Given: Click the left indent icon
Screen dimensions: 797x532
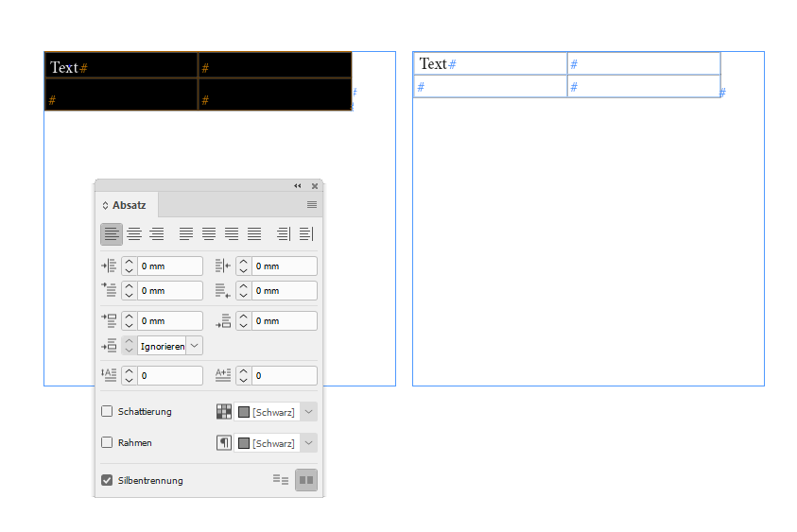Looking at the screenshot, I should 109,266.
